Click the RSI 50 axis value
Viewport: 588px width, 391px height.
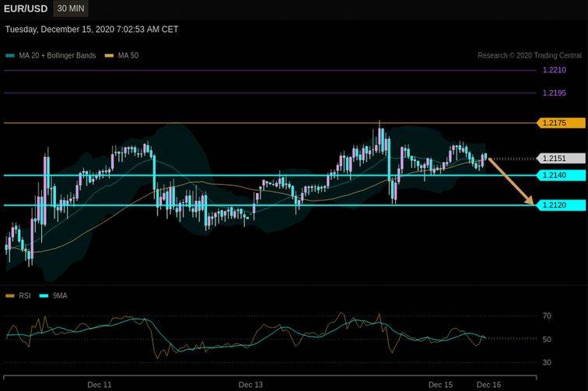coord(547,339)
